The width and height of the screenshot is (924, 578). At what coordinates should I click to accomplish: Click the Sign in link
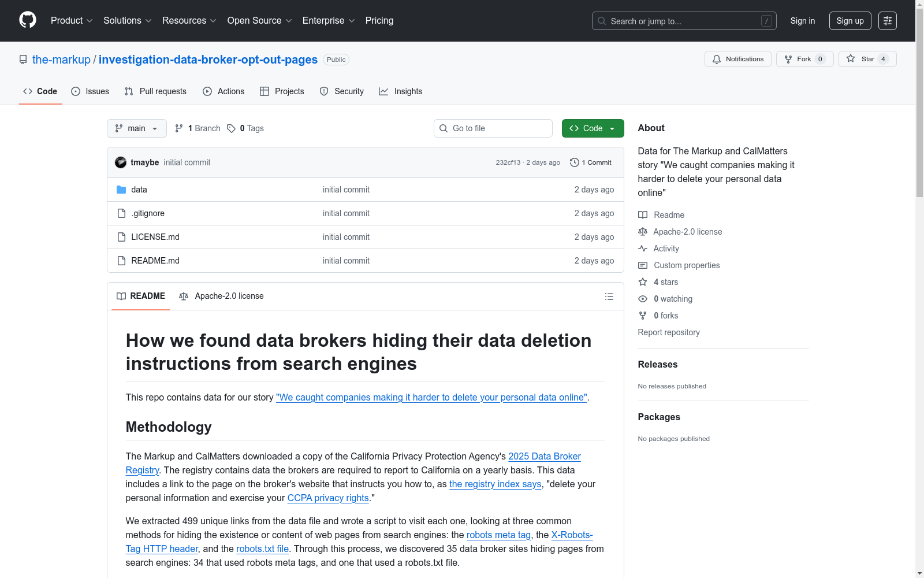pos(803,21)
